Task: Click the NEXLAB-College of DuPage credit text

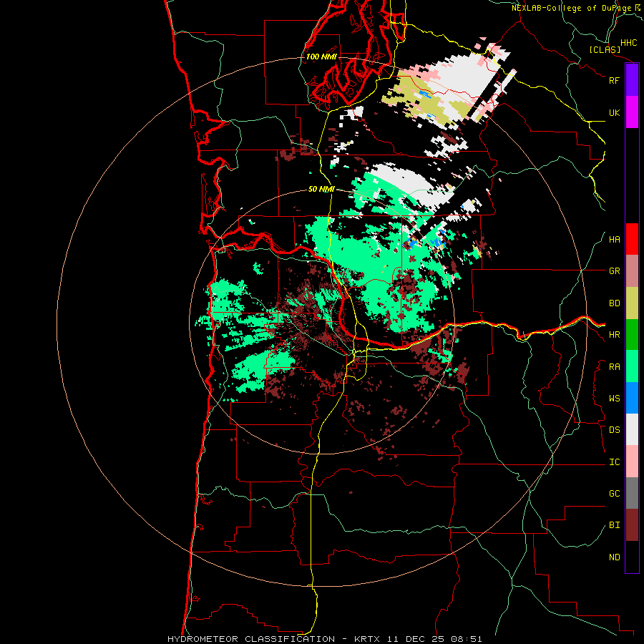Action: coord(571,8)
